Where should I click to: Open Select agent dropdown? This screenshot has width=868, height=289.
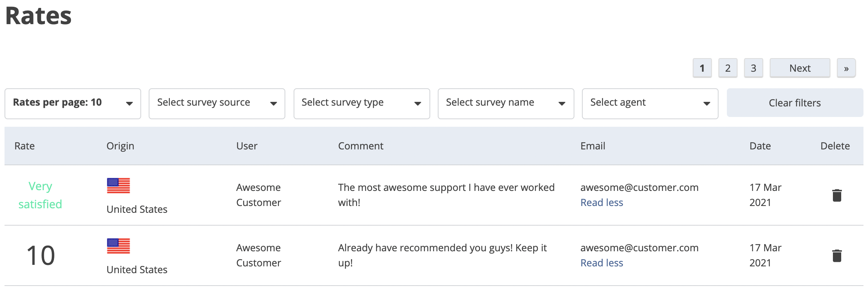point(650,104)
